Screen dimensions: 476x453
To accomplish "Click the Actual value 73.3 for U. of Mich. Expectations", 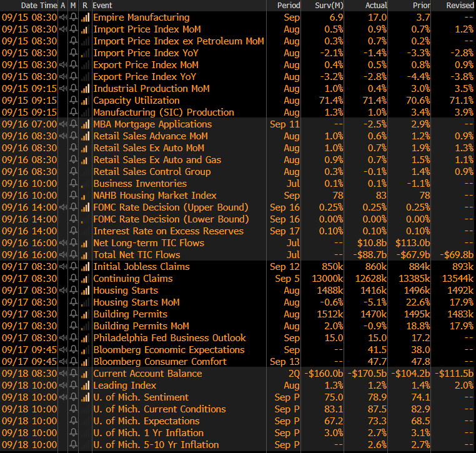I will (377, 421).
